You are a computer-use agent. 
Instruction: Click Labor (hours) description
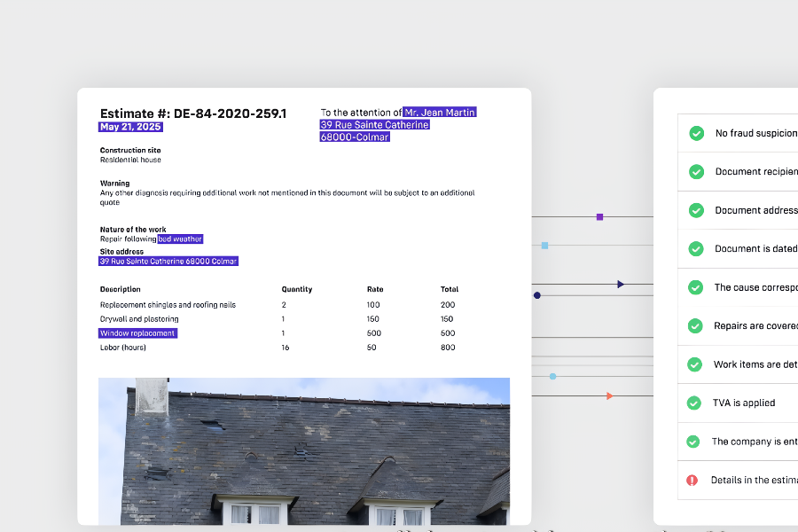[123, 348]
